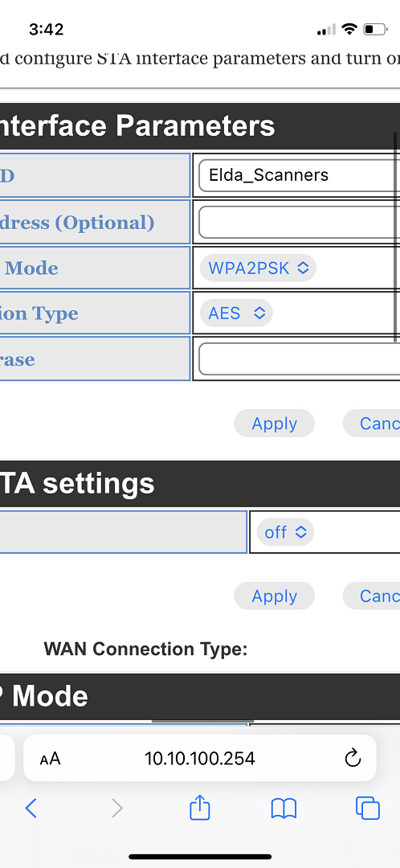The width and height of the screenshot is (400, 868).
Task: Open the bookmarks book icon
Action: tap(284, 809)
